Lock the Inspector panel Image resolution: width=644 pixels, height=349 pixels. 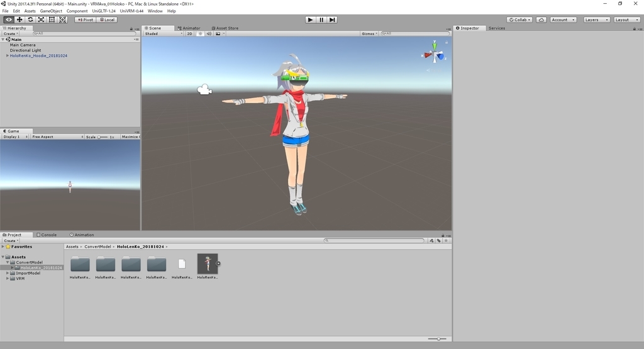(634, 29)
